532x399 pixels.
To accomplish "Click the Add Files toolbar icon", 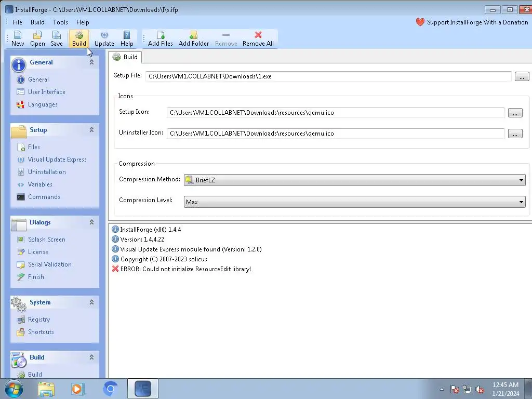I will click(x=160, y=38).
